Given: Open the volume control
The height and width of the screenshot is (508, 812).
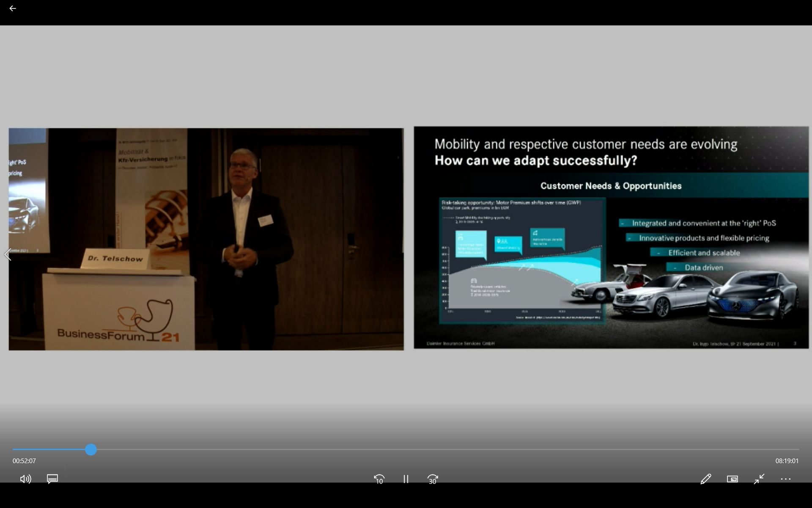Looking at the screenshot, I should (x=25, y=479).
